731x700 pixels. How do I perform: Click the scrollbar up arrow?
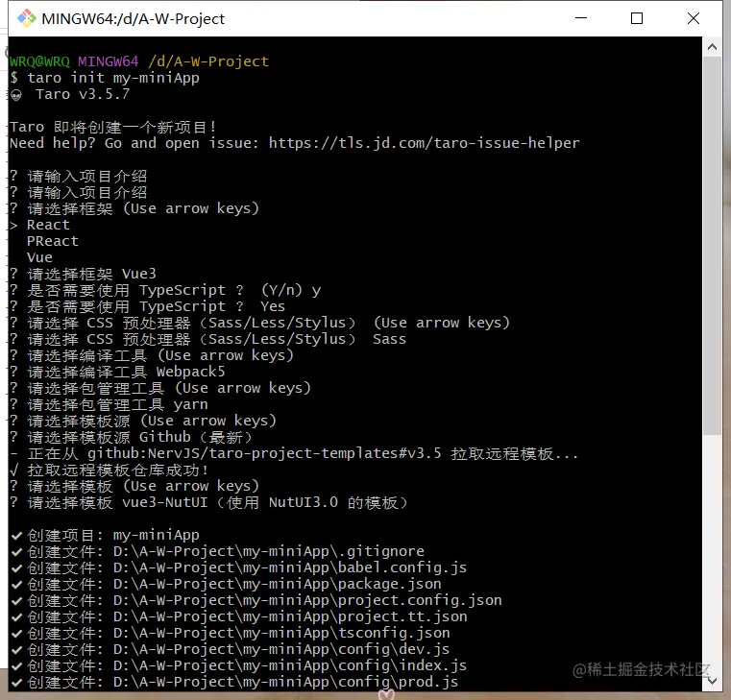coord(712,47)
